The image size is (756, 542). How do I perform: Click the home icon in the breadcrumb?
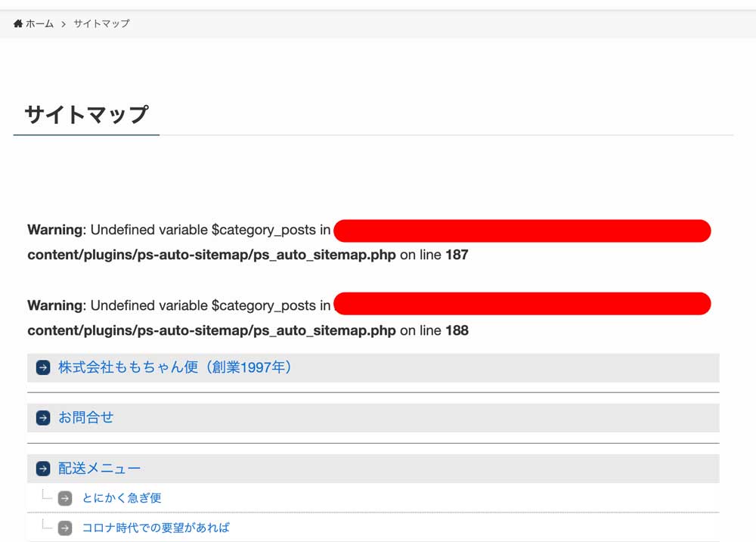click(18, 23)
